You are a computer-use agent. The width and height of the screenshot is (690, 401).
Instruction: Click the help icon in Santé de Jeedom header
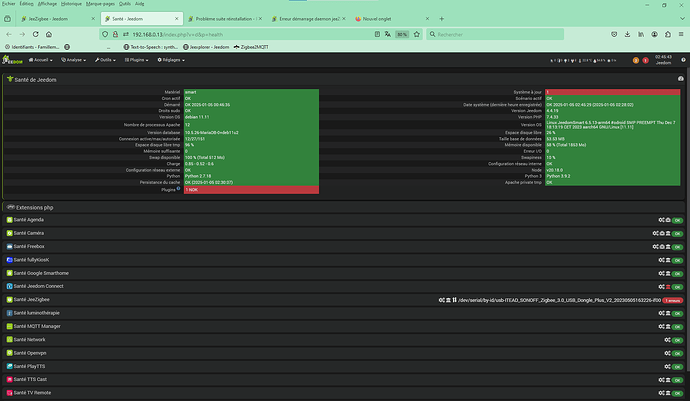[x=681, y=79]
